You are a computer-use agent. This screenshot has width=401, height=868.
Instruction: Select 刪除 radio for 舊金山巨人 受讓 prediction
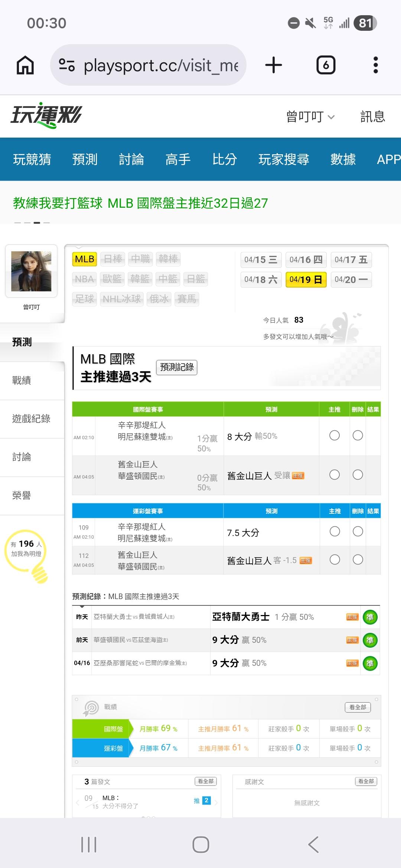[x=358, y=475]
